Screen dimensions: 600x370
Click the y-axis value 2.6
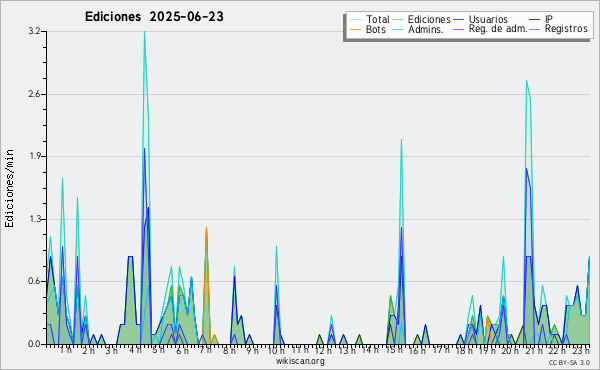point(34,94)
